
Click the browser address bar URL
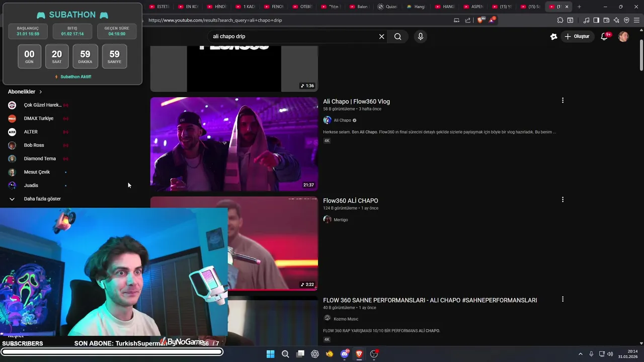pyautogui.click(x=215, y=20)
